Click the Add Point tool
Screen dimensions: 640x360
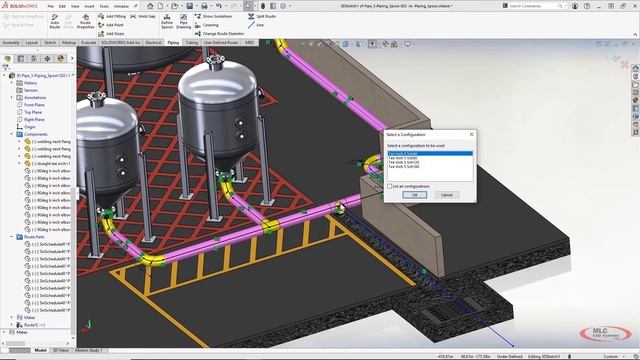tap(111, 25)
